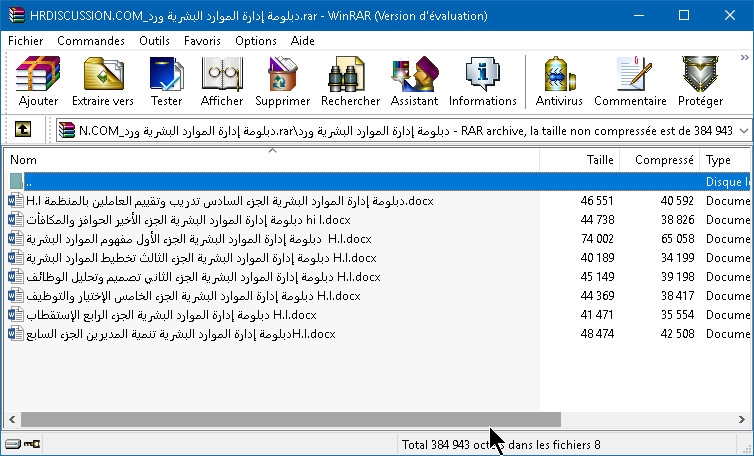Click WinRAR title bar application icon
This screenshot has height=456, width=754.
(x=17, y=15)
